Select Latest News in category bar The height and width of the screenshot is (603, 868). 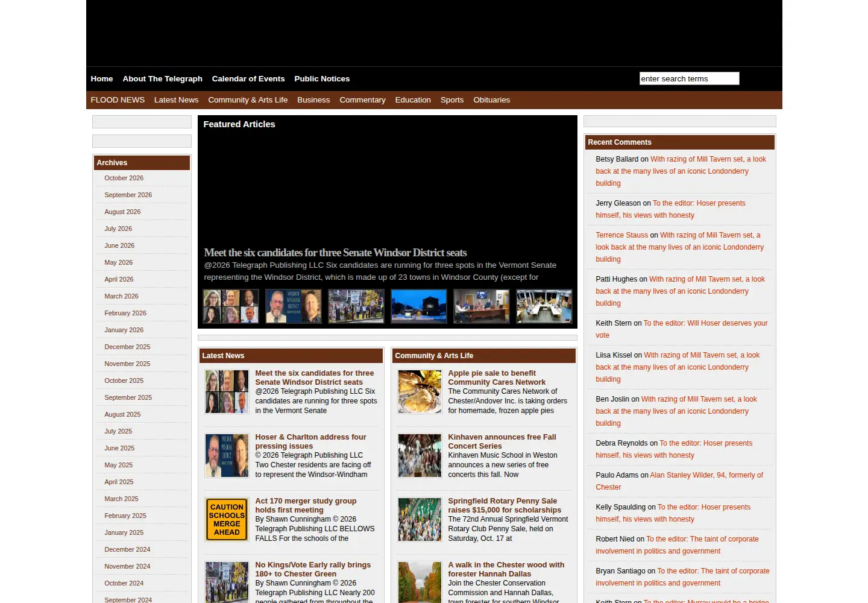pyautogui.click(x=176, y=100)
